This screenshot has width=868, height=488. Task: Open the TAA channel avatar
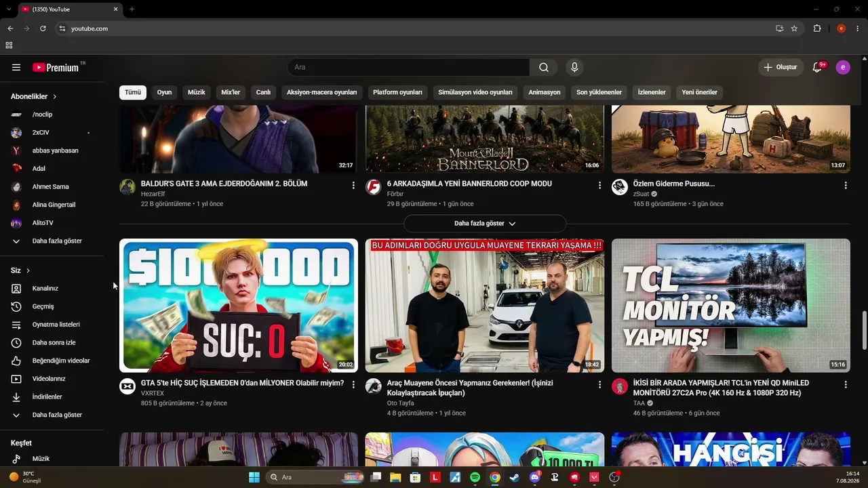coord(620,386)
